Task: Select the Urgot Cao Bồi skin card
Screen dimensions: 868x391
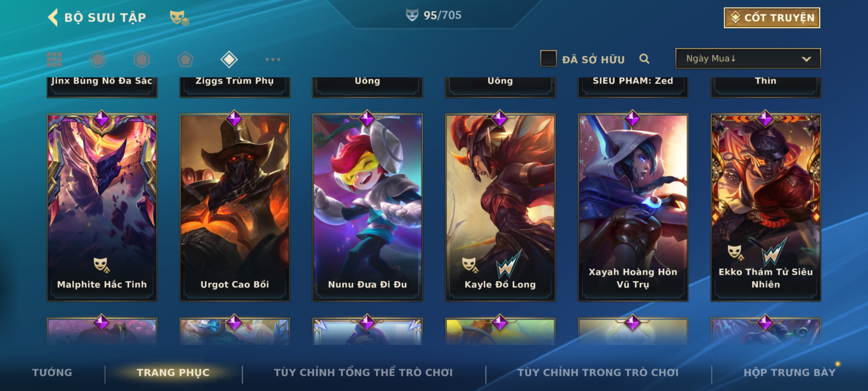Action: click(x=235, y=207)
